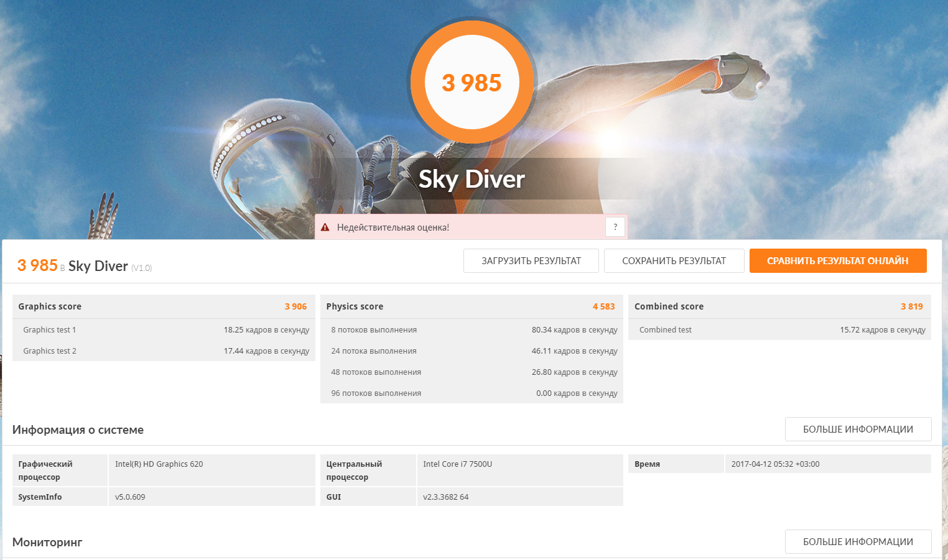Screen dimensions: 948x560
Task: Click the Physics score header label
Action: coord(355,306)
